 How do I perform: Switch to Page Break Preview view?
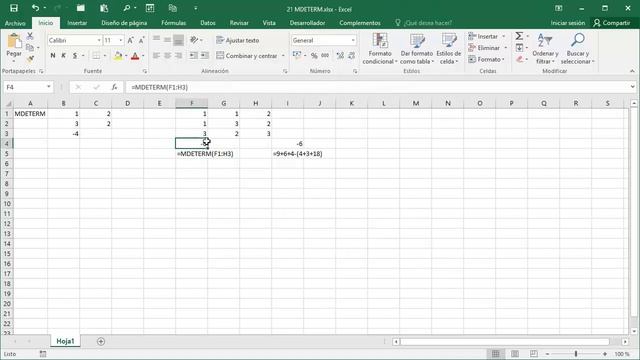pyautogui.click(x=533, y=354)
